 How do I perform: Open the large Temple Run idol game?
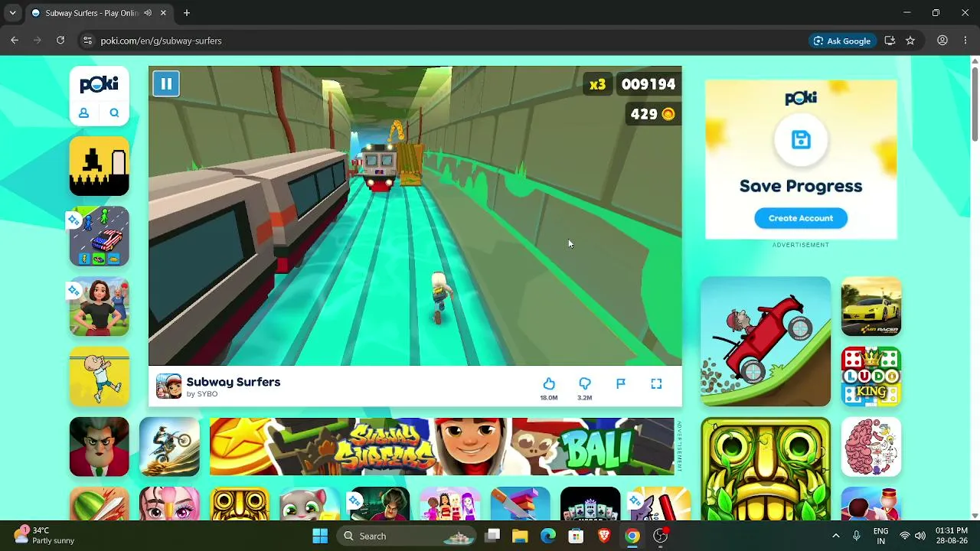pos(766,469)
